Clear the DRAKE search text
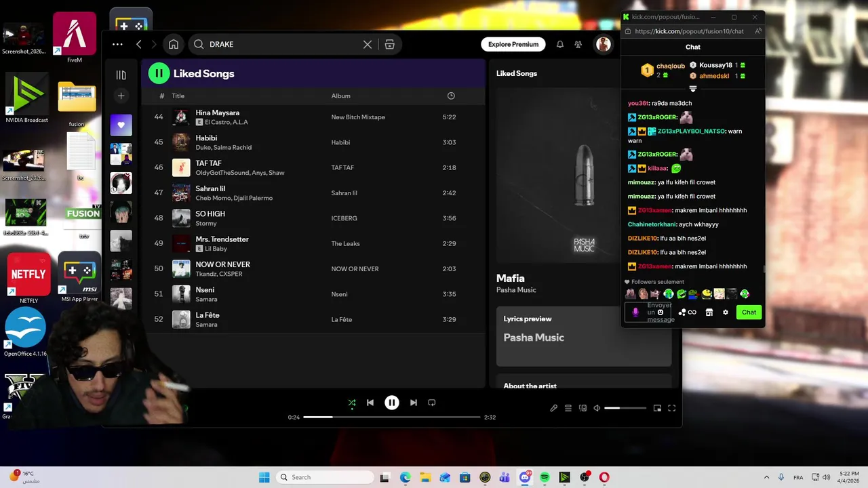The height and width of the screenshot is (488, 868). pyautogui.click(x=368, y=44)
